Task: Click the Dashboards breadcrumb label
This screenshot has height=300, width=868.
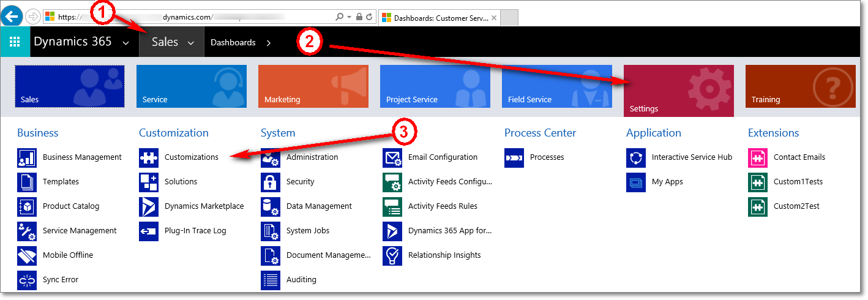Action: [233, 42]
